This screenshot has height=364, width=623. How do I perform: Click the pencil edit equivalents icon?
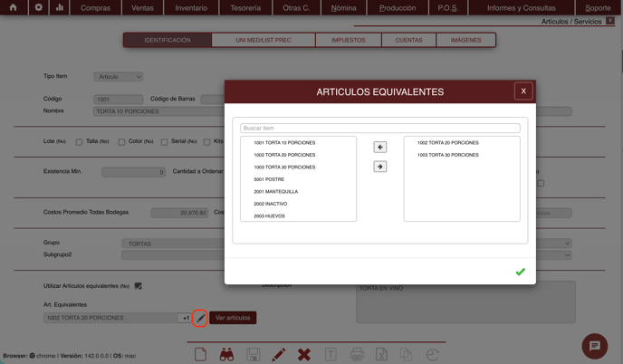(200, 318)
